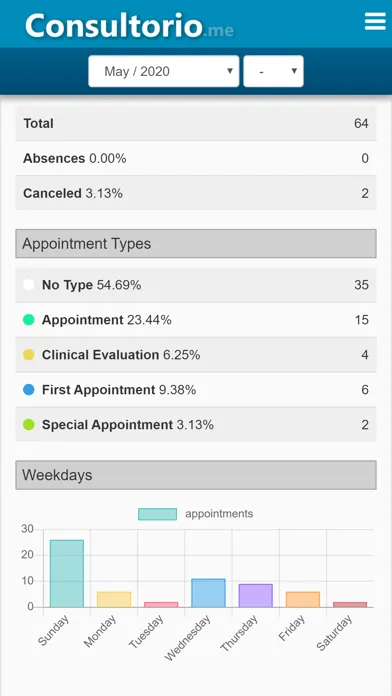Click the Consultorio.me logo
This screenshot has width=392, height=696.
point(130,25)
